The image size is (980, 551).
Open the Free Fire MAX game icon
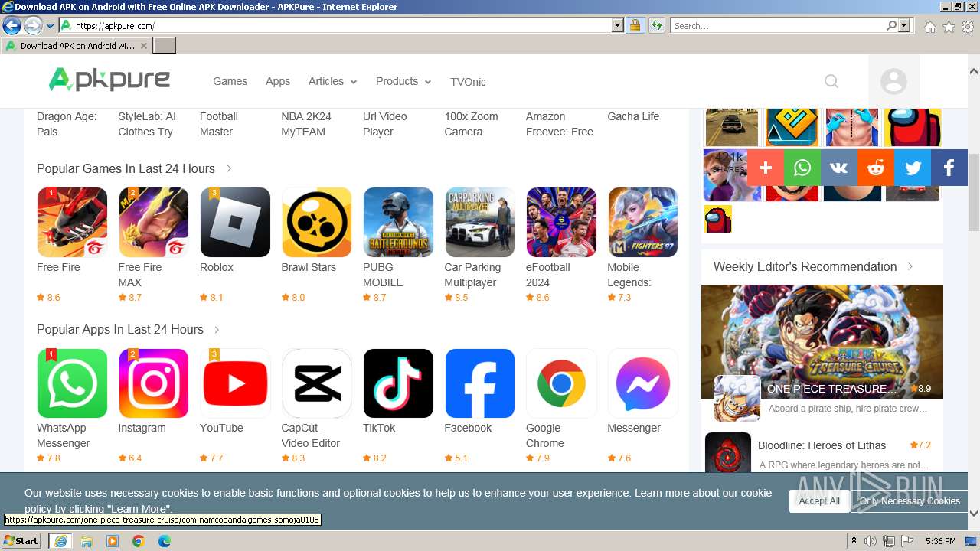tap(154, 222)
